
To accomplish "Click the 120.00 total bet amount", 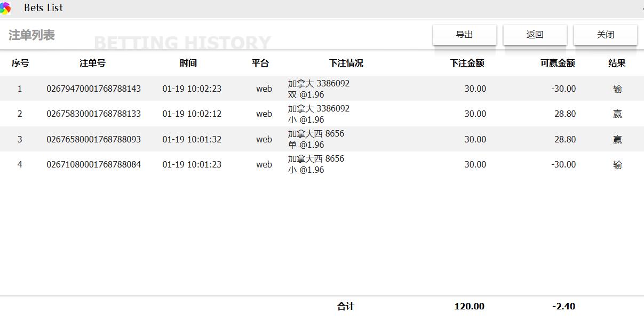I will [469, 306].
